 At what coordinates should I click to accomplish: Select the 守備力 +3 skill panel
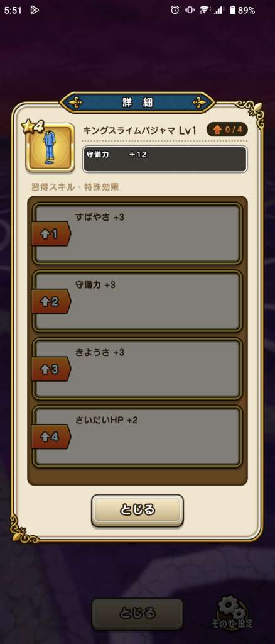click(x=137, y=301)
